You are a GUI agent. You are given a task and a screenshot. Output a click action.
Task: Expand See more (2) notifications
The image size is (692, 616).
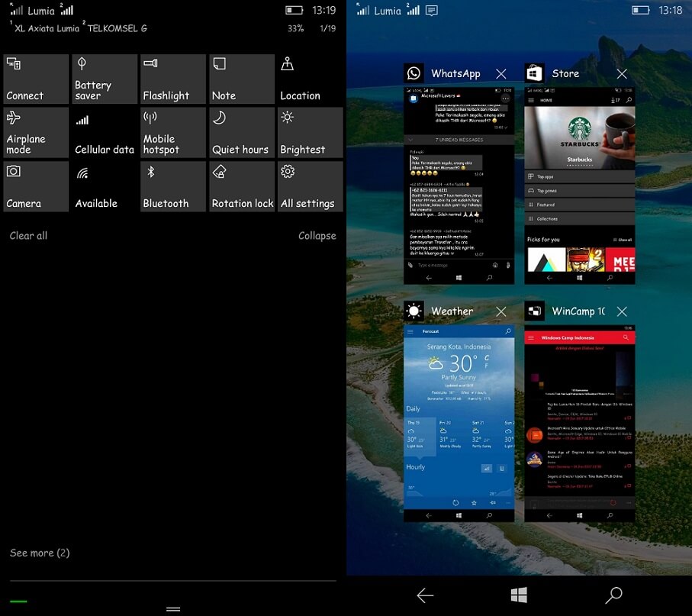40,553
